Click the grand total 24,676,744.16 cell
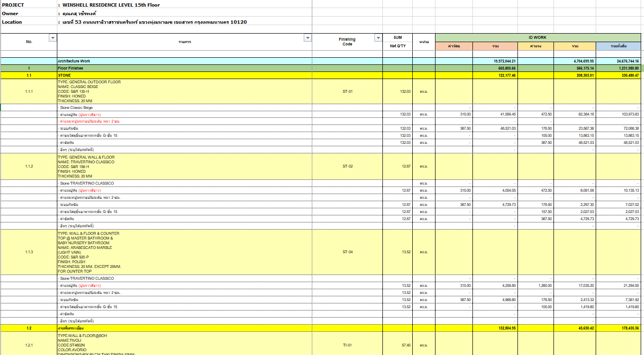This screenshot has width=644, height=355. [x=618, y=61]
